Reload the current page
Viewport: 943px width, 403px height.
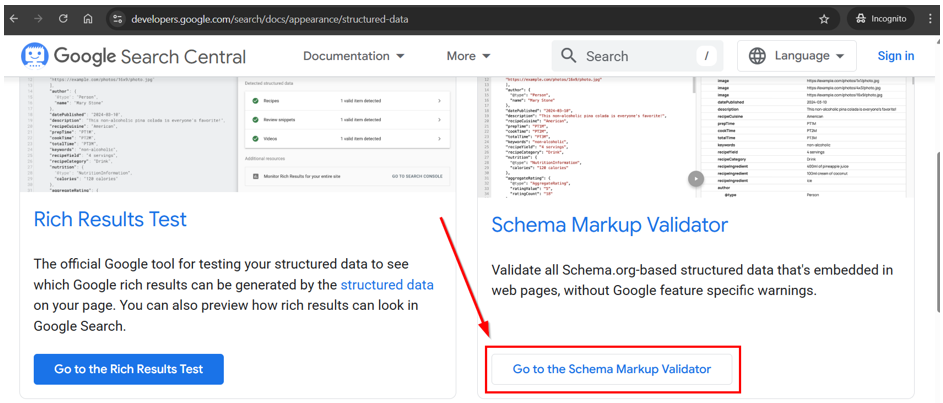(63, 19)
